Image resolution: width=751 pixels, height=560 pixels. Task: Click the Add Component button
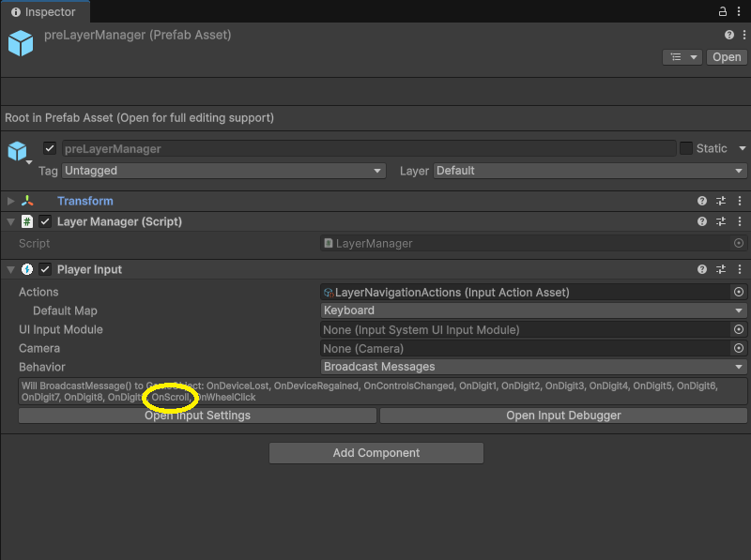click(375, 453)
